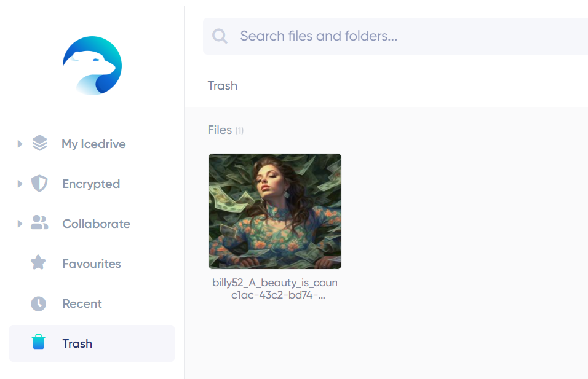Click the My Icedrive layers icon
Viewport: 588px width, 379px height.
[x=39, y=143]
